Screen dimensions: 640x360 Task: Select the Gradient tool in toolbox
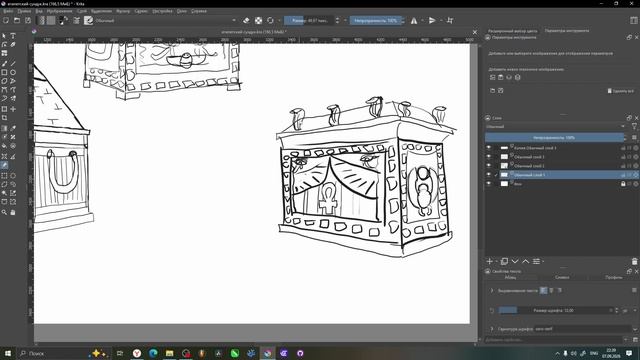4,128
